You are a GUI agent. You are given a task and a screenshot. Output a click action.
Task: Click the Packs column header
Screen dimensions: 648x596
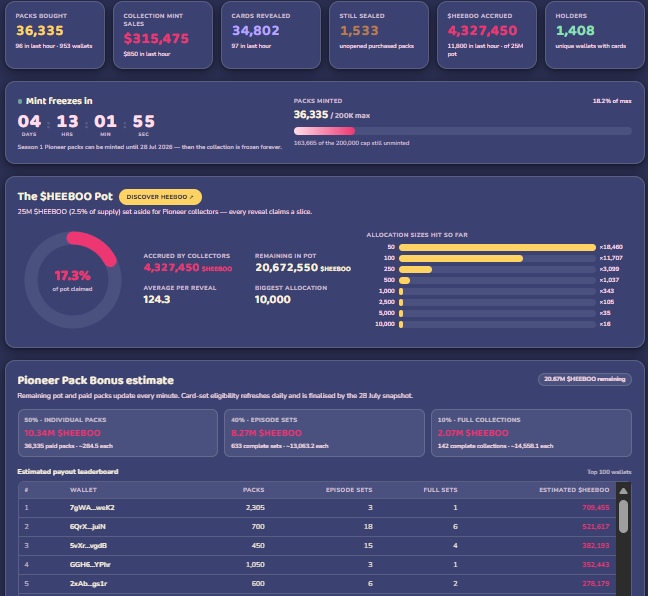[x=253, y=490]
